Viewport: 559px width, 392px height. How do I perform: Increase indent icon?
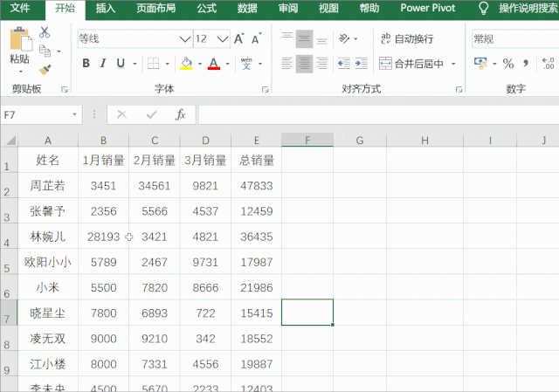click(361, 64)
